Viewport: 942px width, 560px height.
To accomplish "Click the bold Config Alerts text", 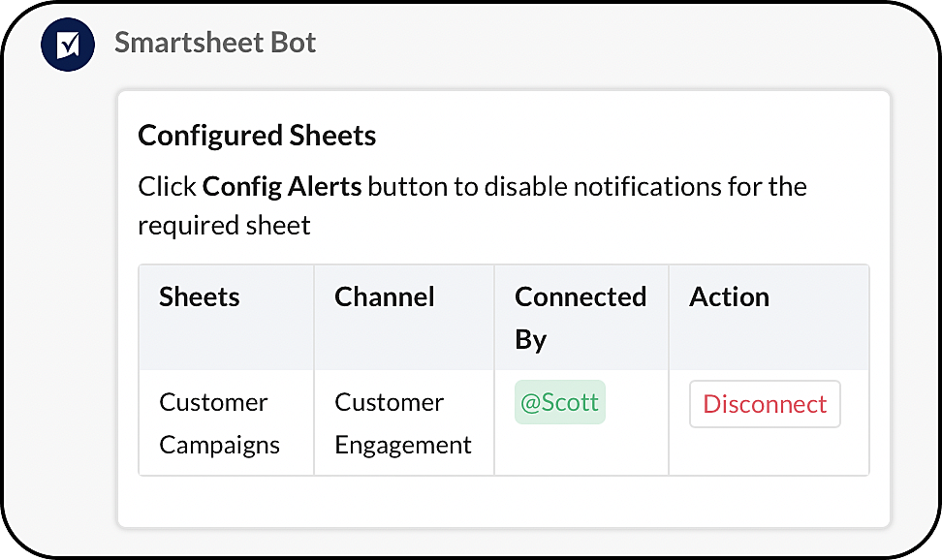I will click(282, 186).
